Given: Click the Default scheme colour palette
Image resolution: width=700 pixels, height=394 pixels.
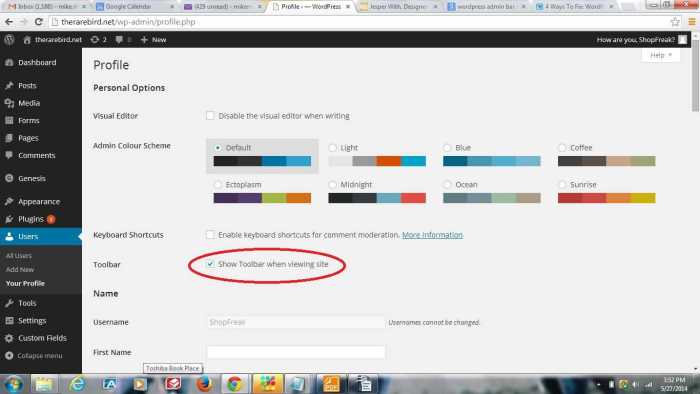Looking at the screenshot, I should pyautogui.click(x=262, y=161).
